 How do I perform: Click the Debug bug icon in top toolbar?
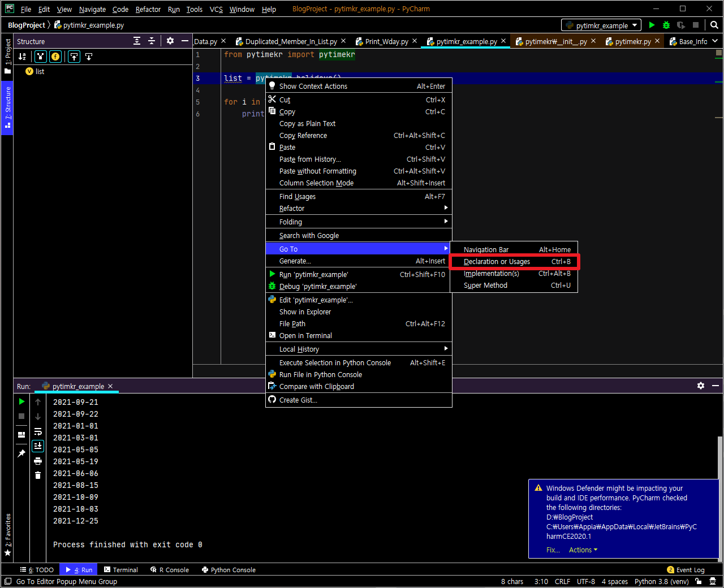[x=666, y=25]
